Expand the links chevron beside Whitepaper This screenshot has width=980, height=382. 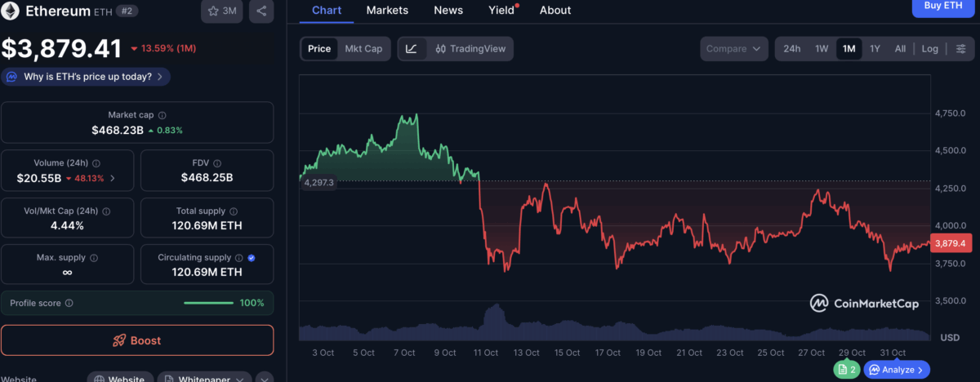tap(264, 379)
